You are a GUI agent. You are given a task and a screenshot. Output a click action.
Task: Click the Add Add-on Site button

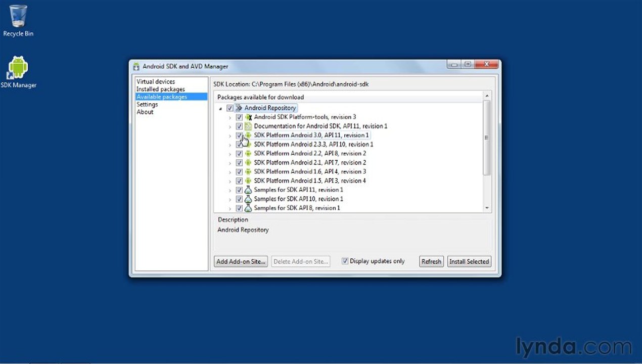(x=241, y=261)
